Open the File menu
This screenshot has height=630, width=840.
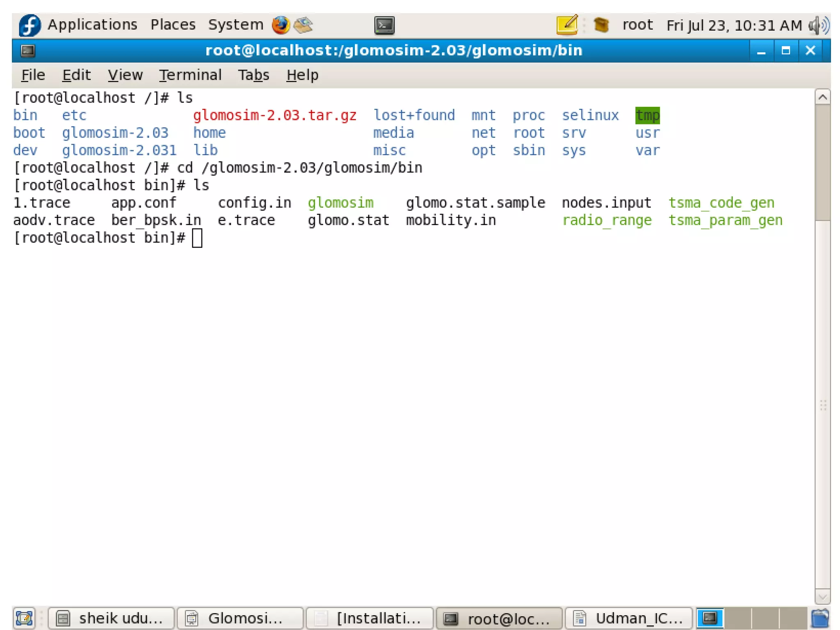(33, 75)
